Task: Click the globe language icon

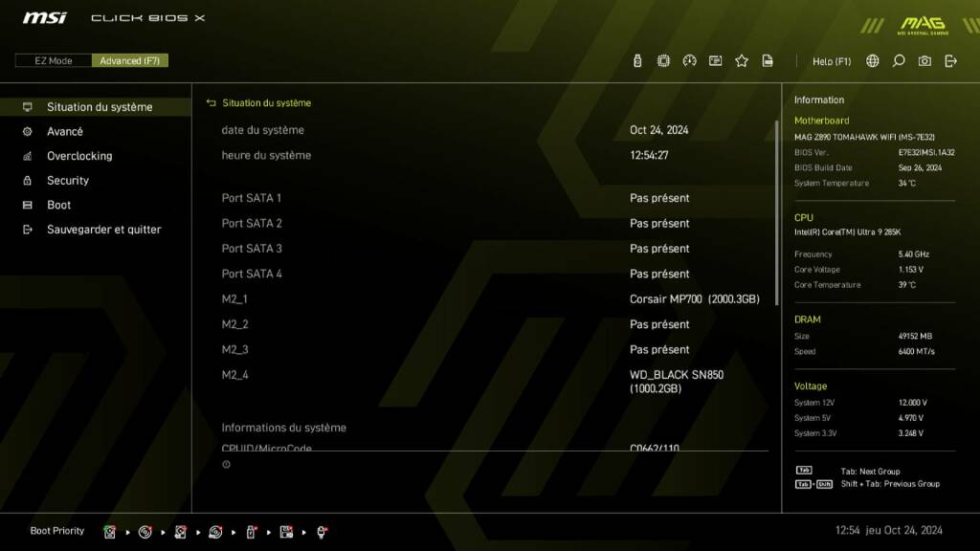Action: [x=872, y=60]
